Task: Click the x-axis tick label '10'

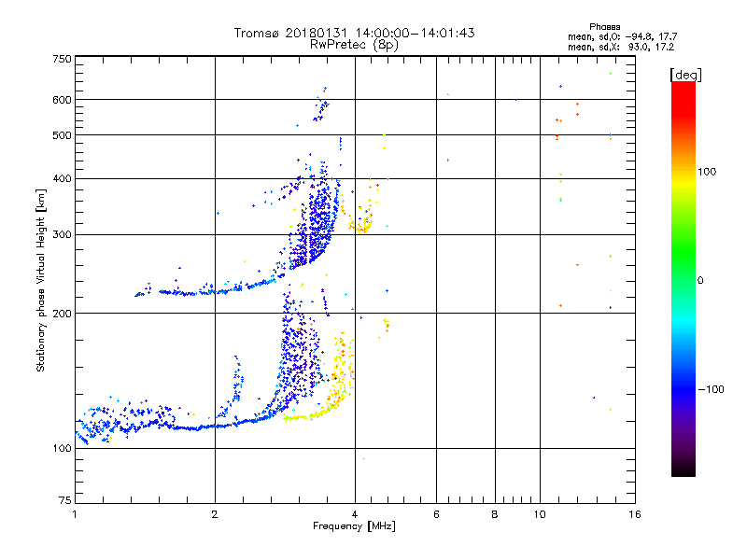Action: 540,514
